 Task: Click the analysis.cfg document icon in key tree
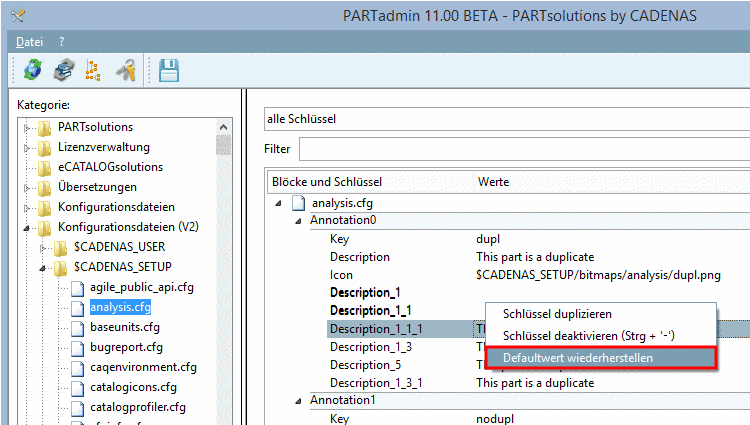click(x=298, y=203)
